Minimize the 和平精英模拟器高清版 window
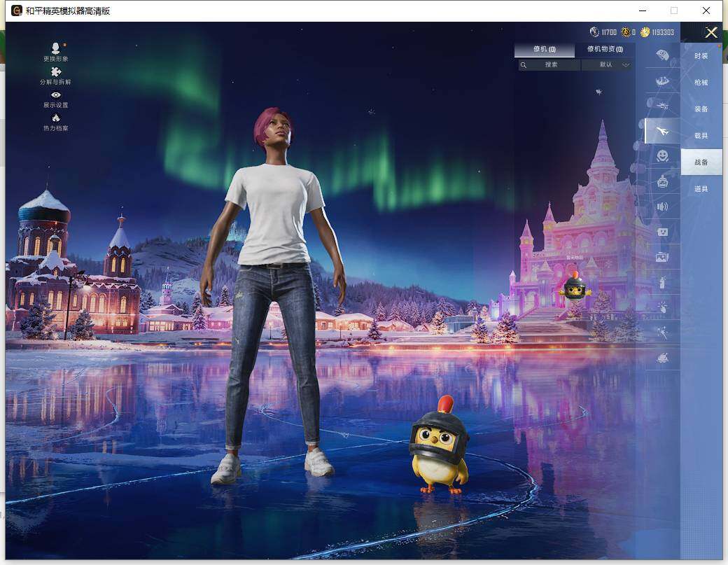The height and width of the screenshot is (565, 728). pos(643,11)
